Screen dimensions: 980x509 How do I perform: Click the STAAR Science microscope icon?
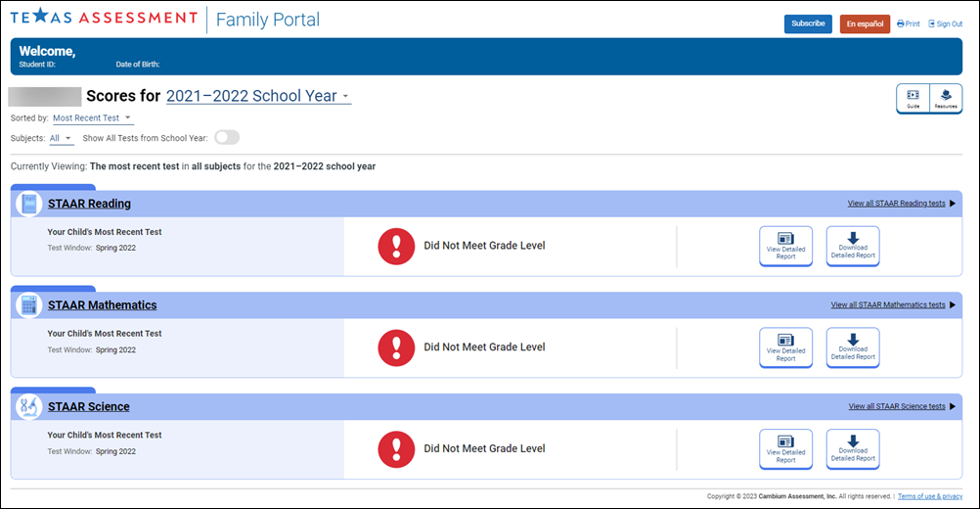28,406
